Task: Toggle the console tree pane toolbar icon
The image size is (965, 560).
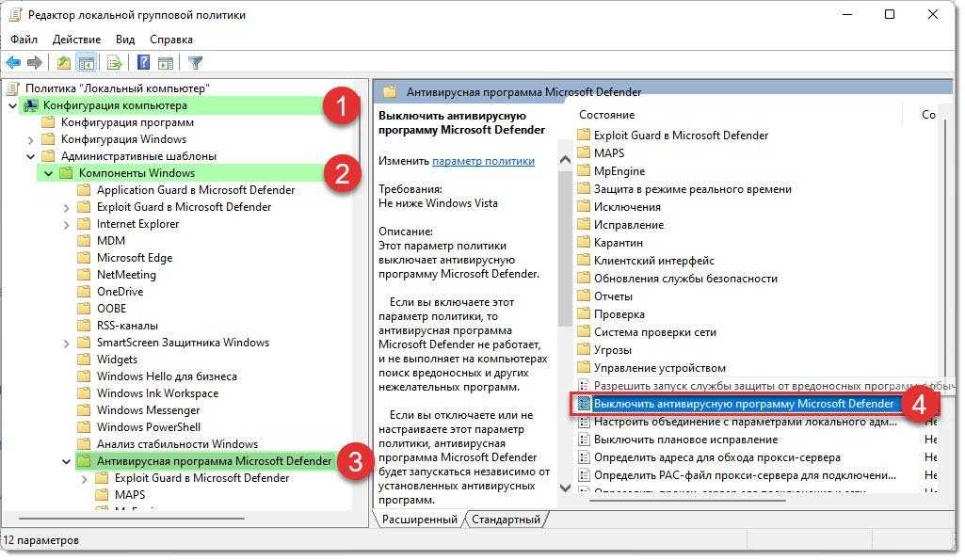Action: 87,62
